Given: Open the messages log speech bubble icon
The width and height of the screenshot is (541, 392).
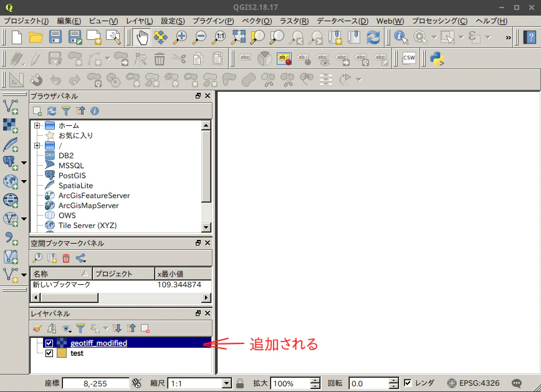Looking at the screenshot, I should tap(517, 383).
